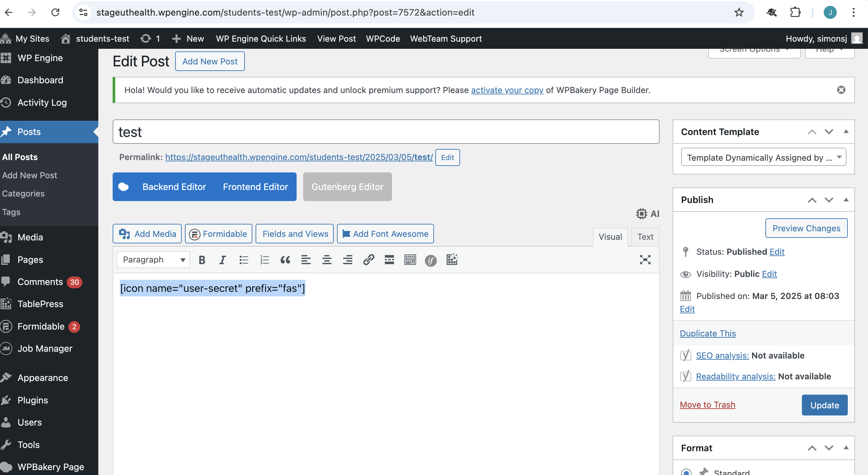Viewport: 868px width, 475px height.
Task: Move Format panel down
Action: click(x=829, y=448)
